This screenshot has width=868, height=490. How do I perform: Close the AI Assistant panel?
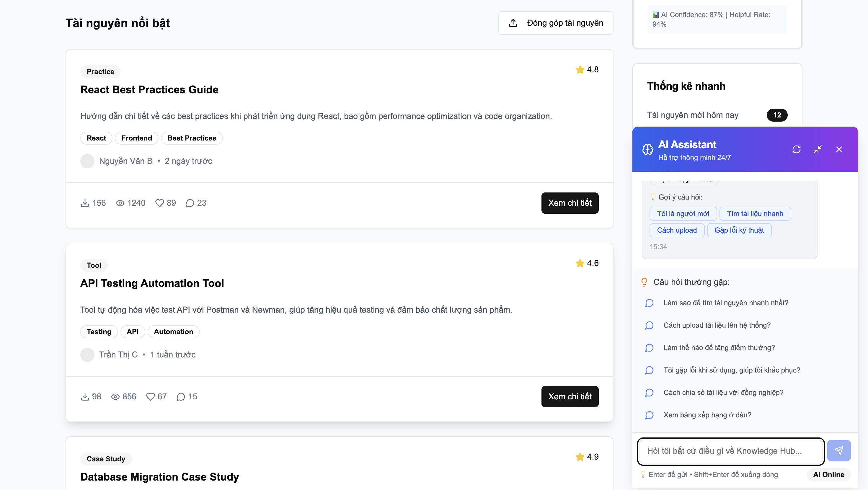[x=839, y=149]
